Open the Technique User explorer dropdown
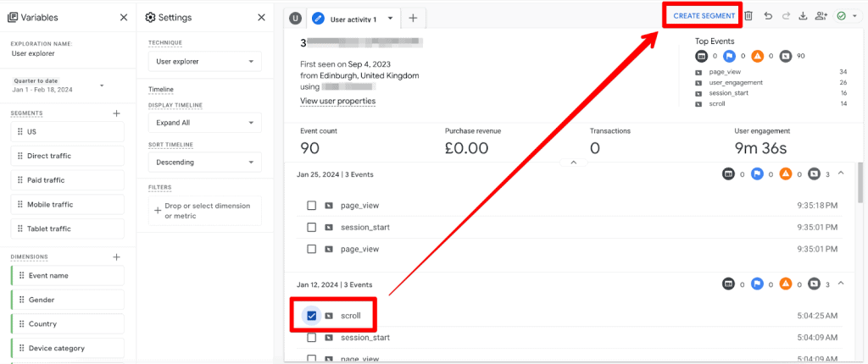The width and height of the screenshot is (868, 364). (205, 62)
